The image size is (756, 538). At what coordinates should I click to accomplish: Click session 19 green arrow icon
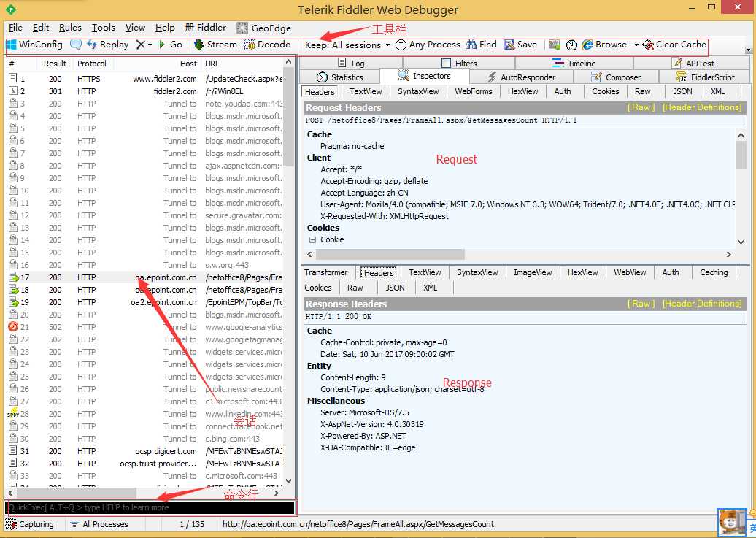(x=13, y=302)
